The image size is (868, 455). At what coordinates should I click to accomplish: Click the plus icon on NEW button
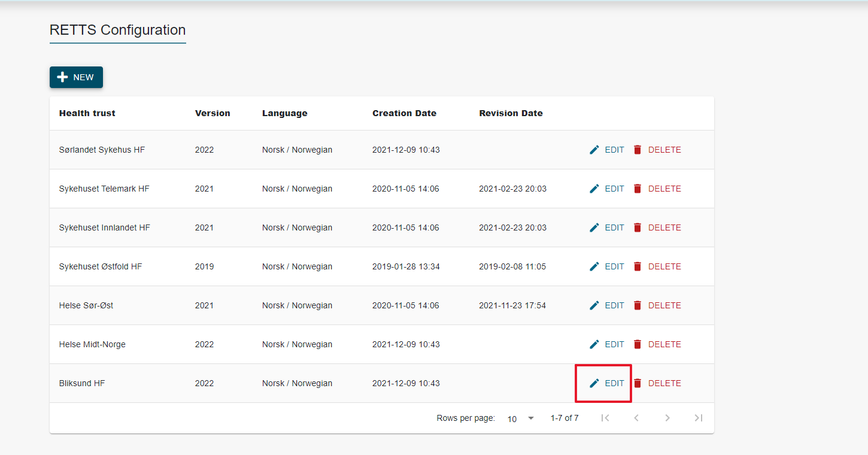click(x=62, y=77)
